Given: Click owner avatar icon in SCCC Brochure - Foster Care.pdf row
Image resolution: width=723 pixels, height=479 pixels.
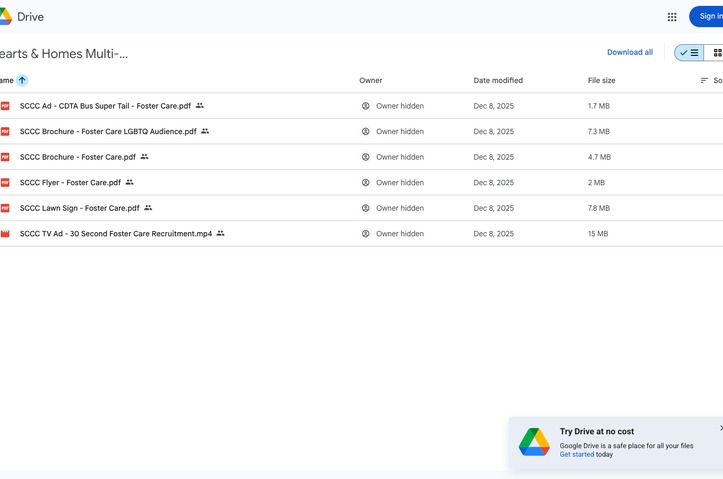Looking at the screenshot, I should (365, 157).
